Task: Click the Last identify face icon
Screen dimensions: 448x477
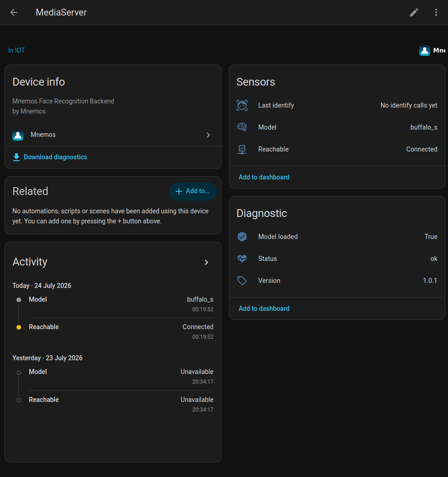Action: click(242, 105)
